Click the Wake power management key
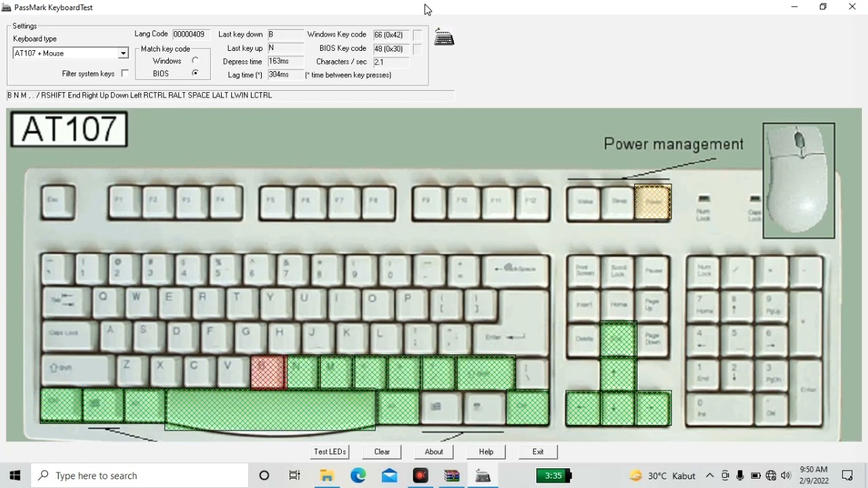The width and height of the screenshot is (868, 488). pos(585,203)
